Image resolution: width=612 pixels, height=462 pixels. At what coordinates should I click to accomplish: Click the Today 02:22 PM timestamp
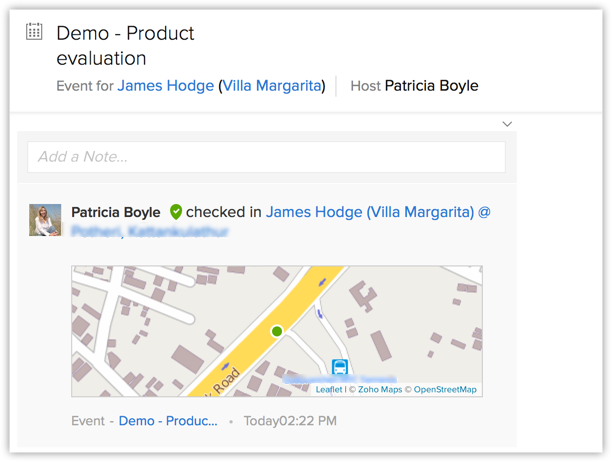click(290, 421)
